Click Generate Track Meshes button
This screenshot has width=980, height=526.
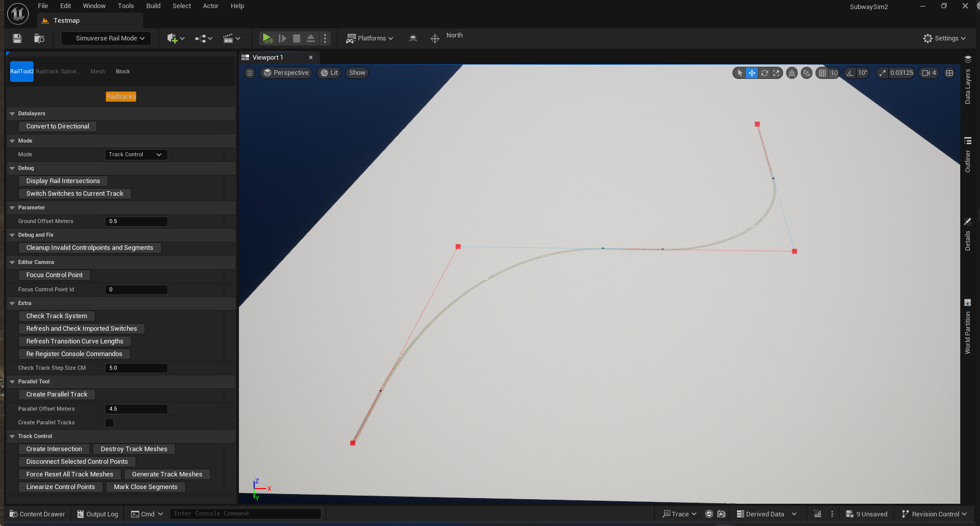click(167, 474)
